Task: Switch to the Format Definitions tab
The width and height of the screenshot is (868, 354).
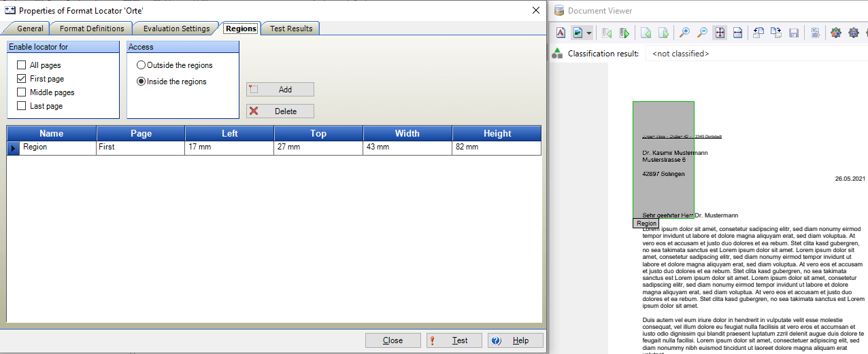Action: pos(92,29)
